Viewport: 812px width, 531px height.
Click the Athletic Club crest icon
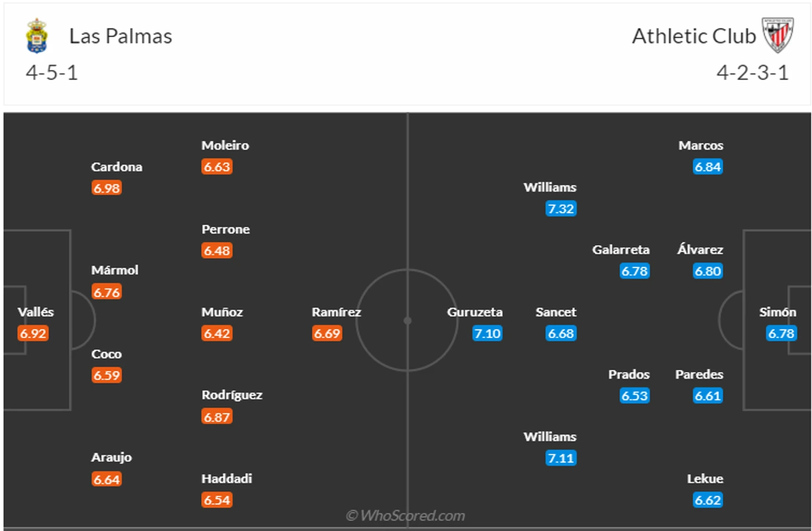tap(778, 35)
